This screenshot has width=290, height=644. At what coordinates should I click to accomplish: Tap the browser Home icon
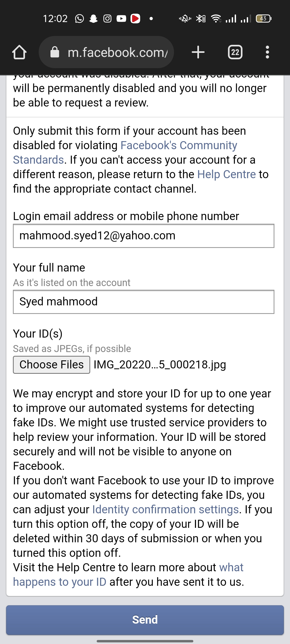pyautogui.click(x=19, y=52)
